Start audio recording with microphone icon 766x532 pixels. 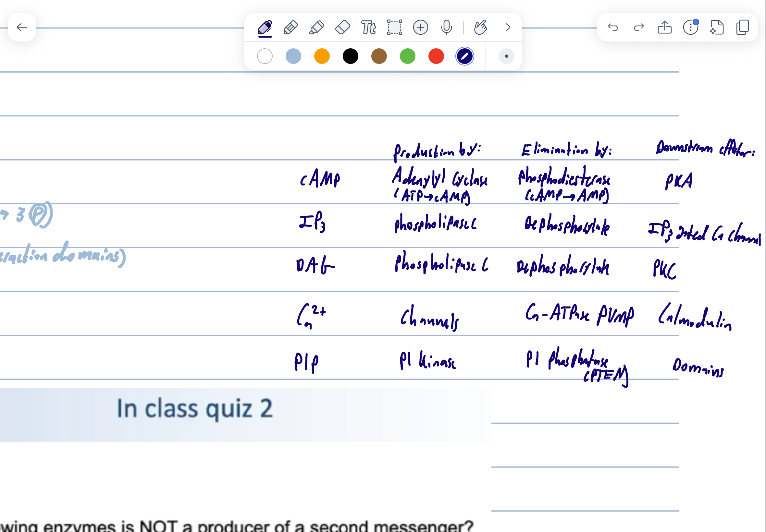click(x=447, y=28)
